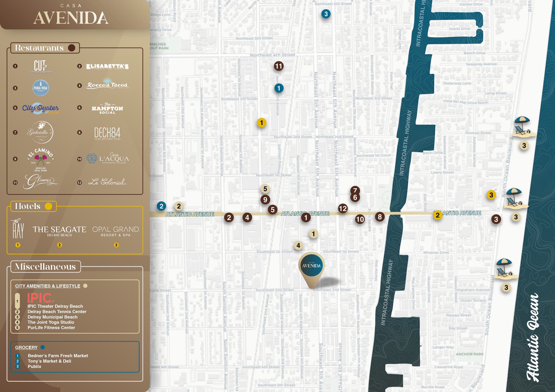This screenshot has width=555, height=392.
Task: Select blue grocery marker 1 on the map
Action: [x=279, y=88]
